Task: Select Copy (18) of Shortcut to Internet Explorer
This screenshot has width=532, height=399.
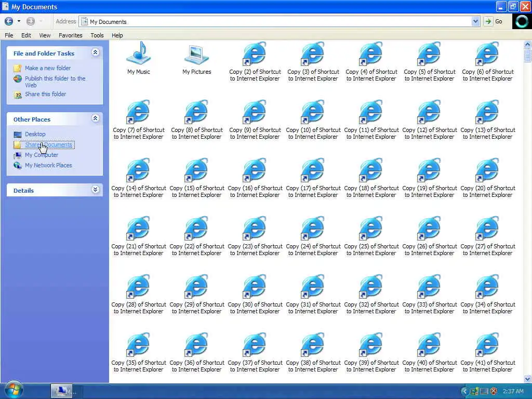Action: pyautogui.click(x=371, y=178)
